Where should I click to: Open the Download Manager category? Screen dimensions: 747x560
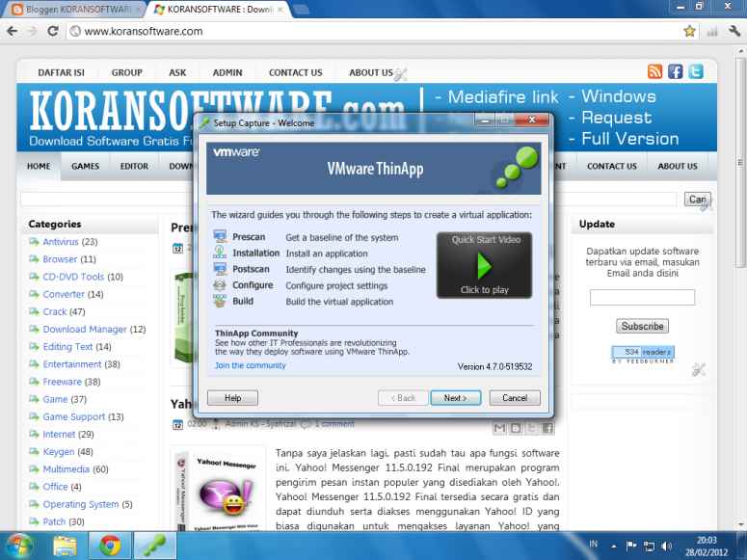85,330
